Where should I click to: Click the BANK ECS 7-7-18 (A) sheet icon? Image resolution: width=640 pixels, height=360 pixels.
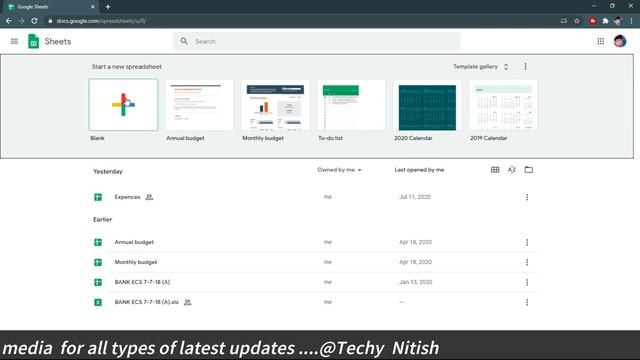click(98, 282)
